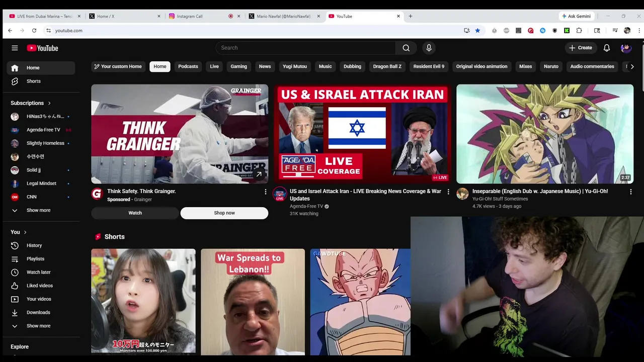This screenshot has height=362, width=644.
Task: Open War Spreads to Lebanon short
Action: 253,302
